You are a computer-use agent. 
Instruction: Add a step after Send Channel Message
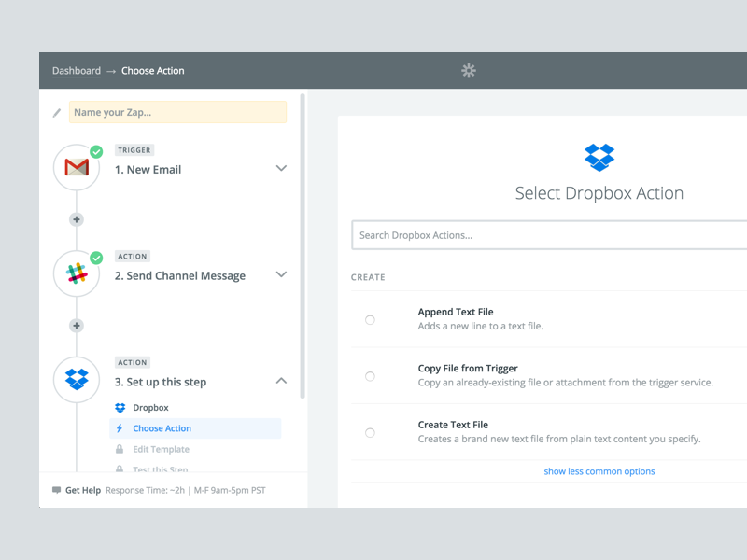[77, 326]
